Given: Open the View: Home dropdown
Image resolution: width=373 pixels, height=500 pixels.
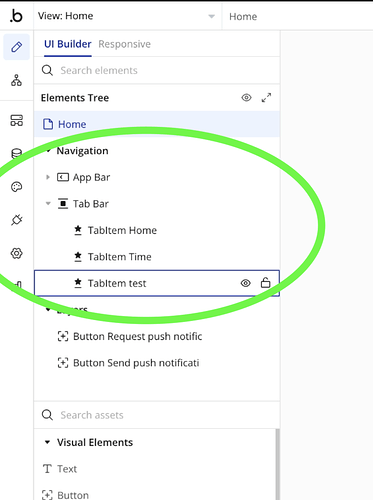Looking at the screenshot, I should [x=128, y=16].
